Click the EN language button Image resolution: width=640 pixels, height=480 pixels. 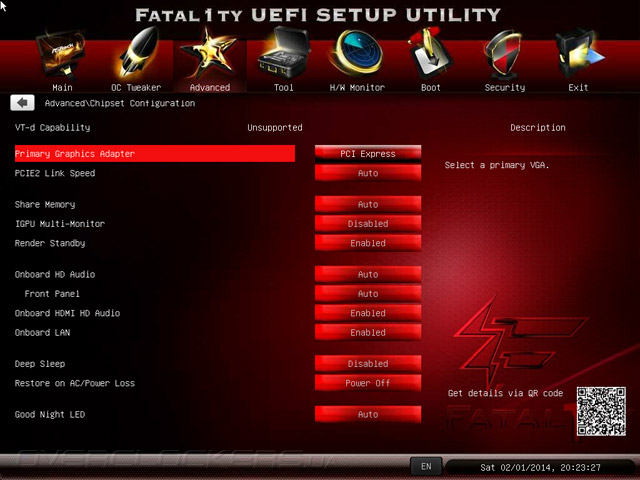pos(426,467)
